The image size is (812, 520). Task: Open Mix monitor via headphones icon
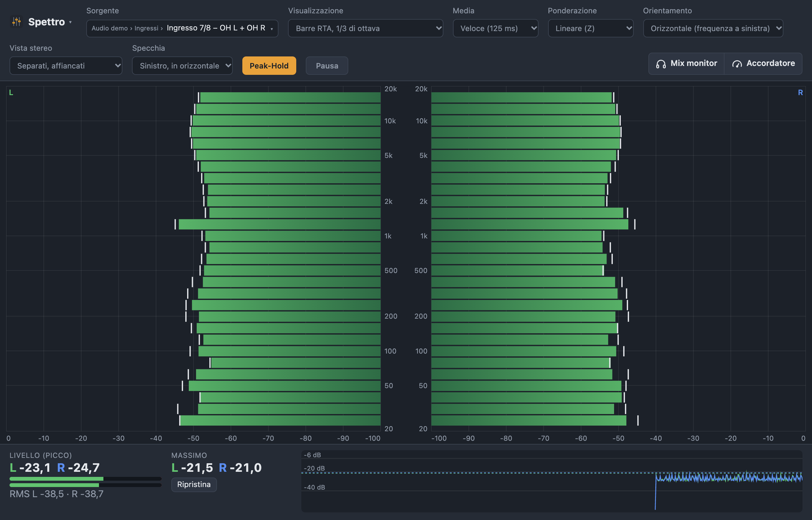coord(661,63)
